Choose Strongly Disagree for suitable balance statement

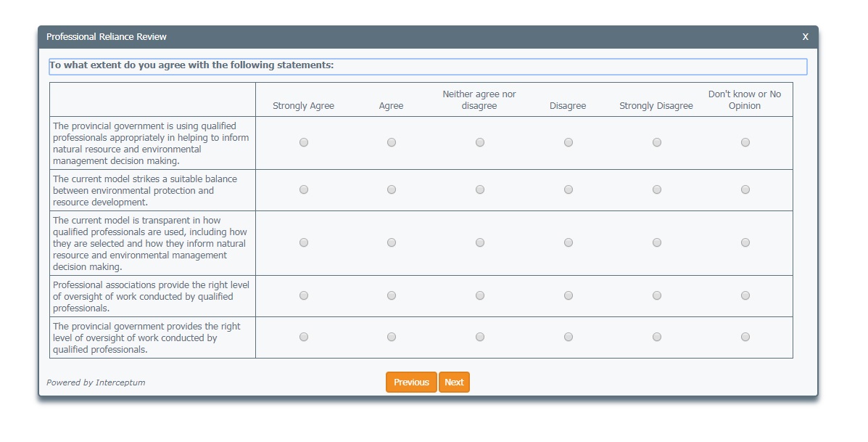pyautogui.click(x=657, y=190)
